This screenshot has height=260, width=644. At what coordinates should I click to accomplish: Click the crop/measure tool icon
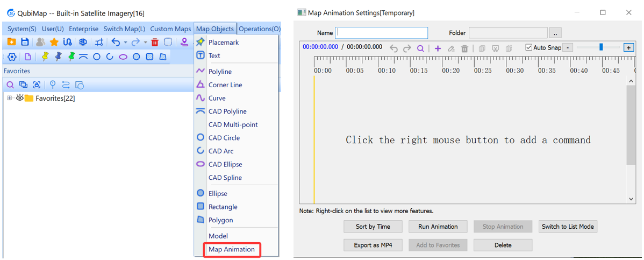99,42
